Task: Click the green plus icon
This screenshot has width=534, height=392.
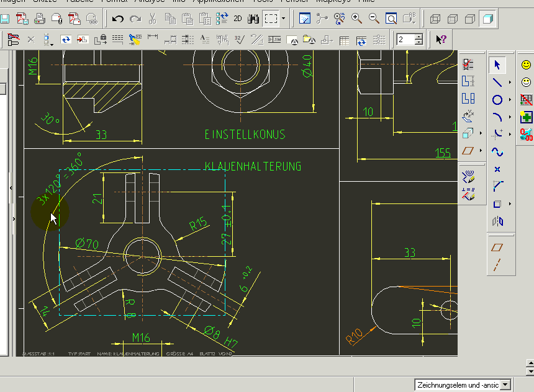Action: pos(526,117)
